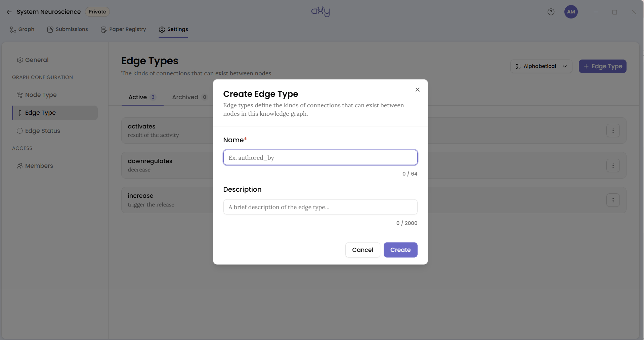Image resolution: width=644 pixels, height=340 pixels.
Task: Open Members in sidebar
Action: (35, 166)
